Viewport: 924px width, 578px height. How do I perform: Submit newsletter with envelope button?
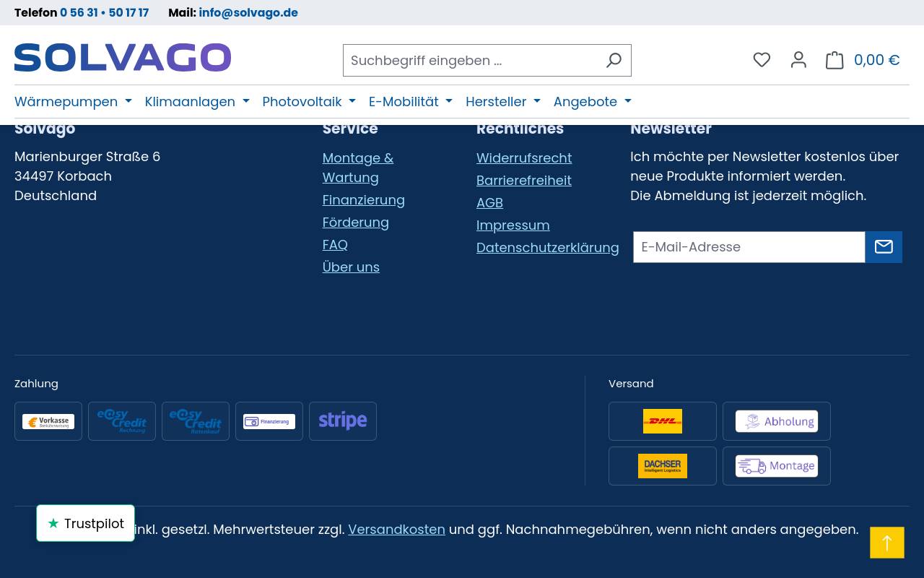click(884, 247)
